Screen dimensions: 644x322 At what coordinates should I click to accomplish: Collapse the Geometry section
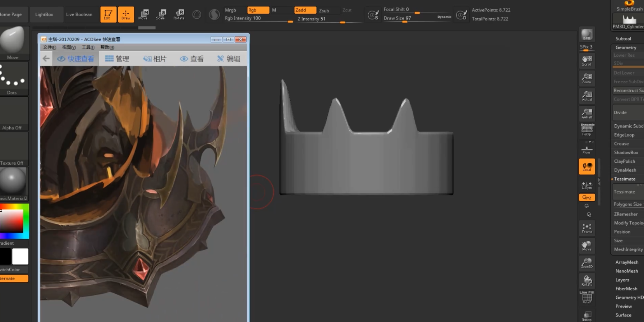point(626,47)
